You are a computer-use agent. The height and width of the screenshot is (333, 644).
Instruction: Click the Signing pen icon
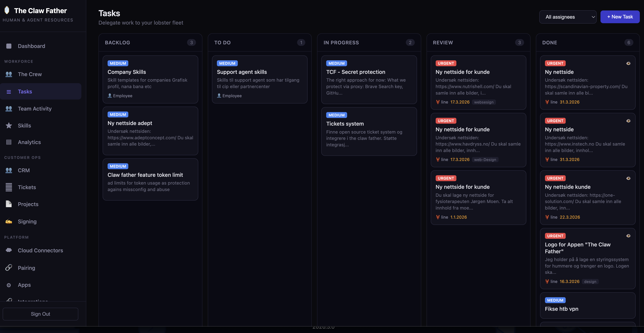pyautogui.click(x=9, y=221)
